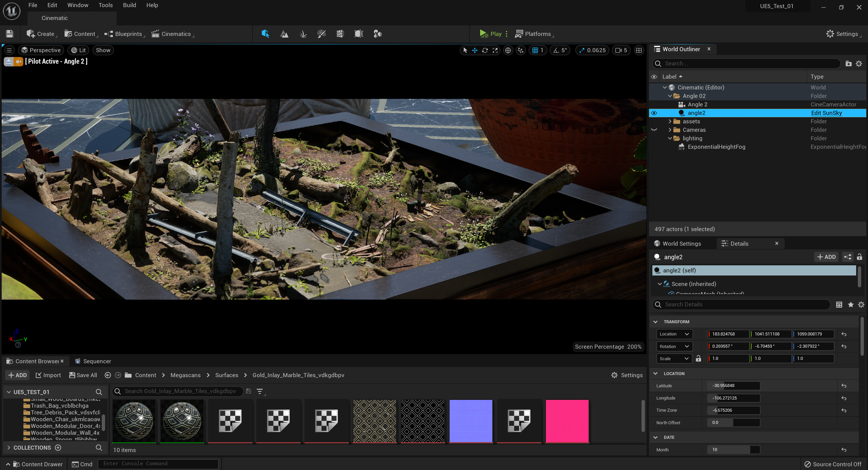Open World Outliner settings gear
The width and height of the screenshot is (868, 470).
coord(859,63)
